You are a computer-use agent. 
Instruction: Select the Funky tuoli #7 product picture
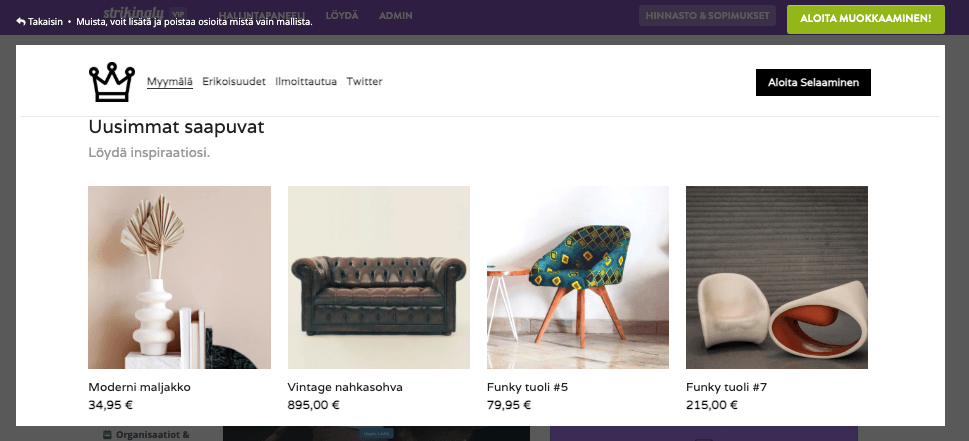(x=777, y=277)
